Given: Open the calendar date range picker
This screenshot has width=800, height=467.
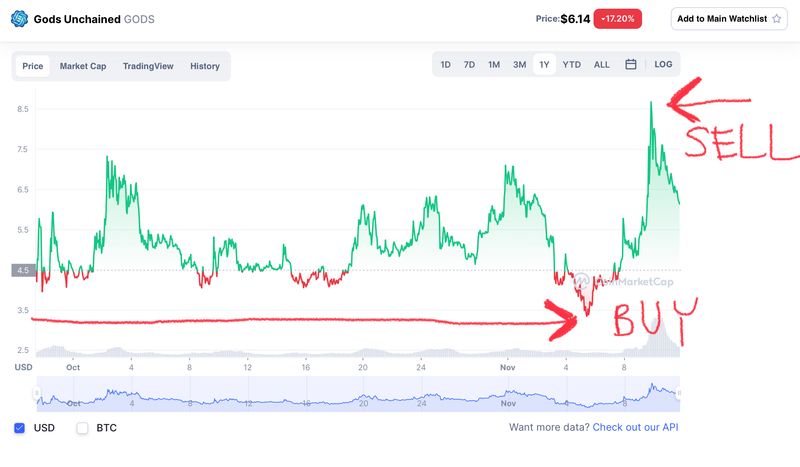Looking at the screenshot, I should point(631,65).
